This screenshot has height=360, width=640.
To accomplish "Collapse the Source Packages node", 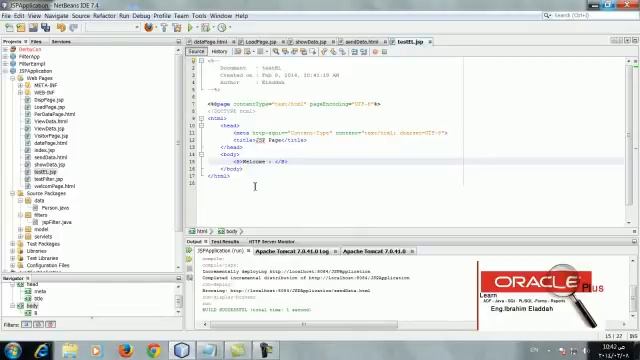I will (x=13, y=193).
